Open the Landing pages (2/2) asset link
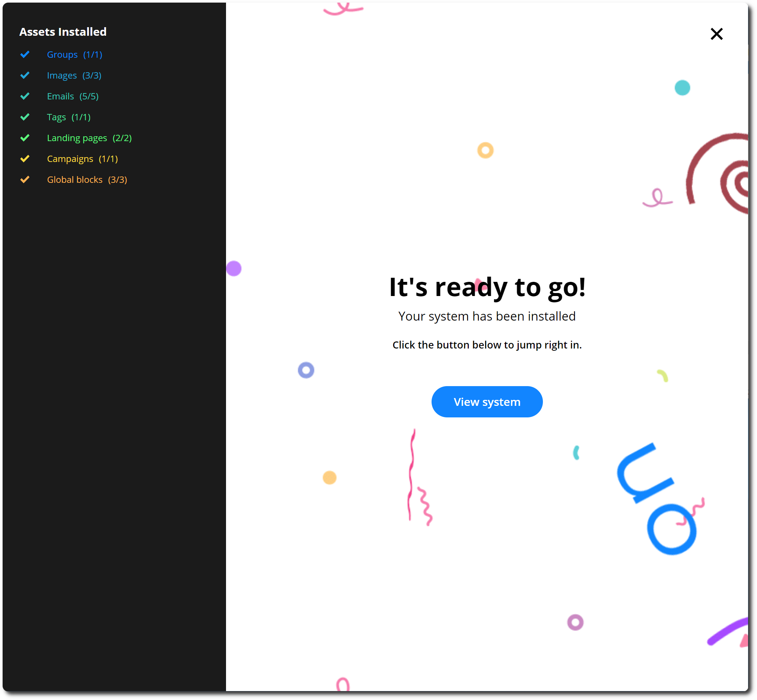757x700 pixels. coord(89,138)
